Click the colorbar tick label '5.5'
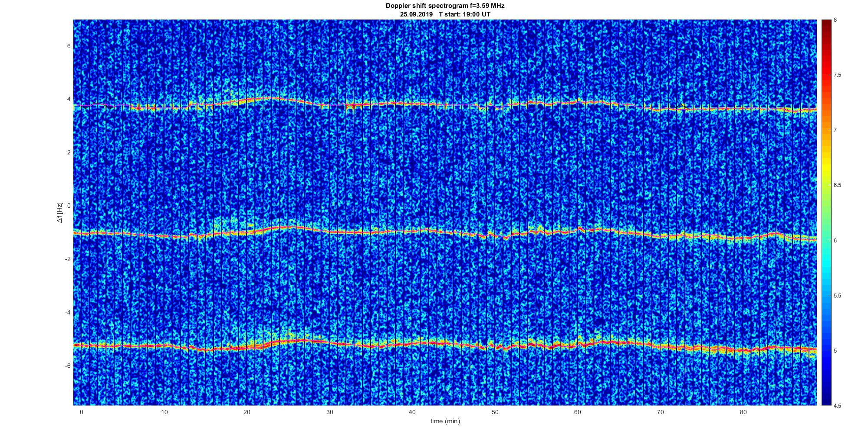 837,295
